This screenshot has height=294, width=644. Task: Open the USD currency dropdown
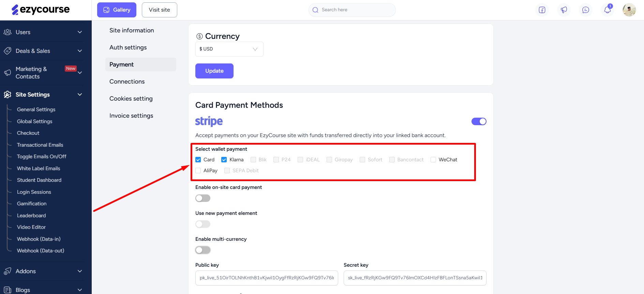pos(229,49)
